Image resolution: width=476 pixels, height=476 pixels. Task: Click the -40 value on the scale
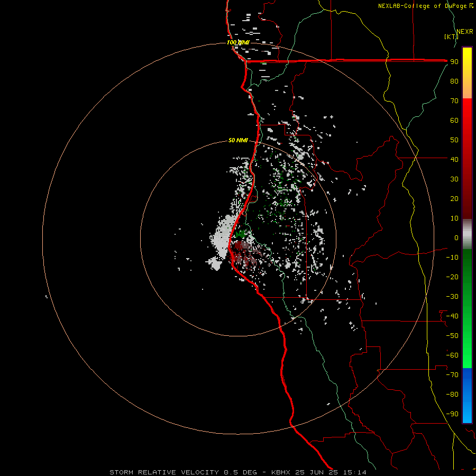point(452,316)
